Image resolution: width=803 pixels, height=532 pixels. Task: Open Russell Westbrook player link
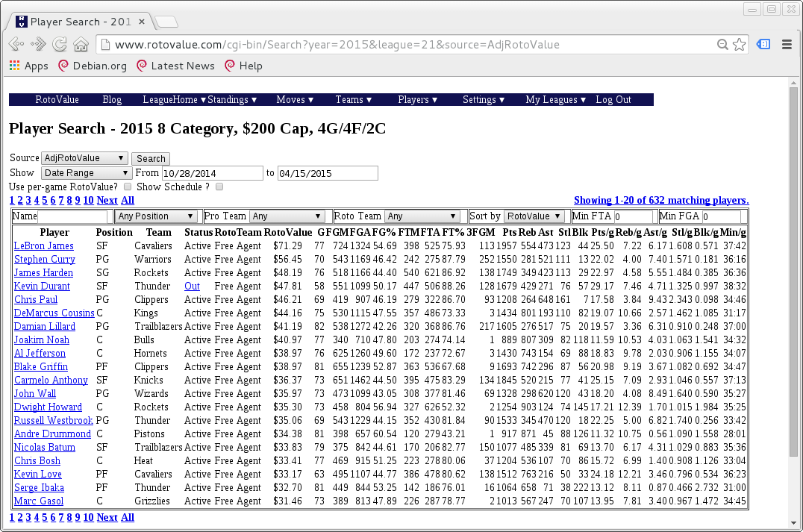tap(53, 420)
